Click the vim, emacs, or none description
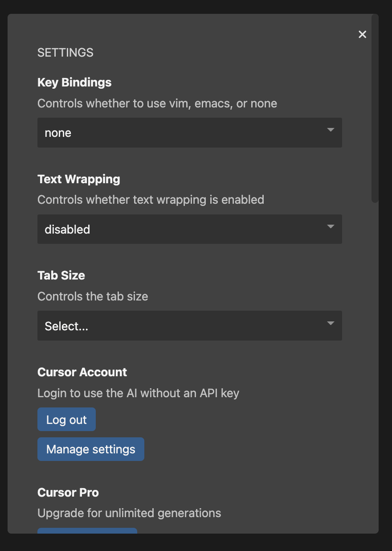 (x=157, y=103)
